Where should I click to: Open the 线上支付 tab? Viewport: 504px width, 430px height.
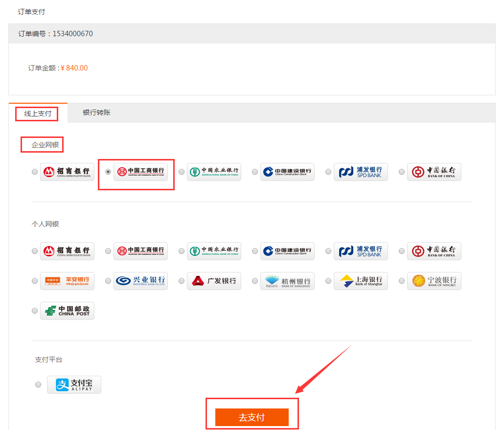(38, 113)
